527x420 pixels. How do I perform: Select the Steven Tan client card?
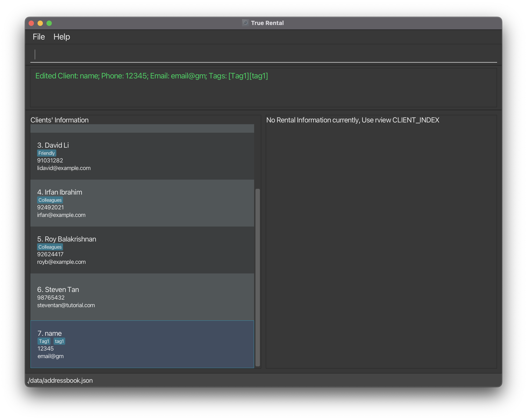point(142,297)
